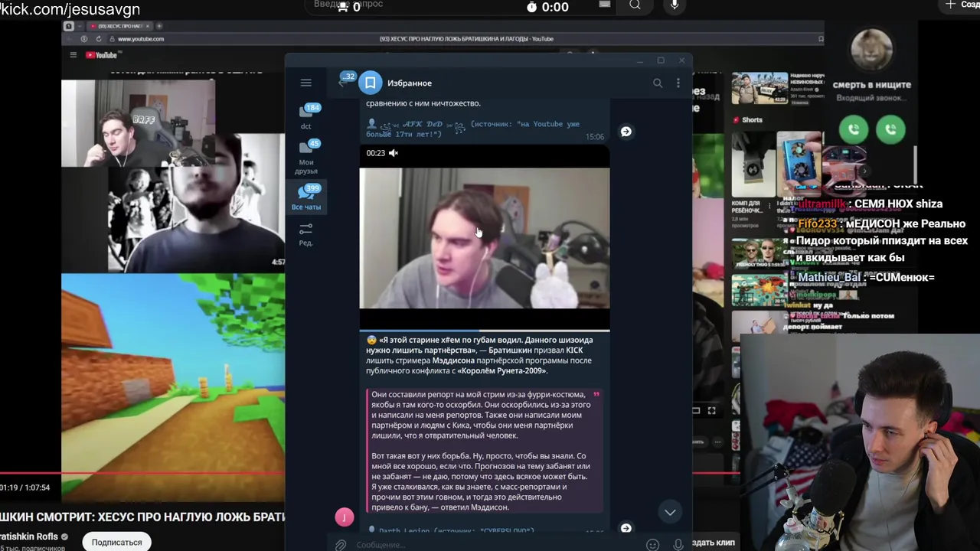Open the kick.com/jesusavgn link text
Screen dimensions: 980x551
[70, 9]
